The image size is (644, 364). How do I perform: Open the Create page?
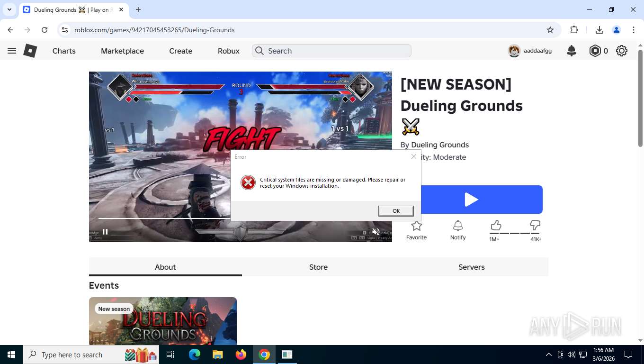click(181, 51)
